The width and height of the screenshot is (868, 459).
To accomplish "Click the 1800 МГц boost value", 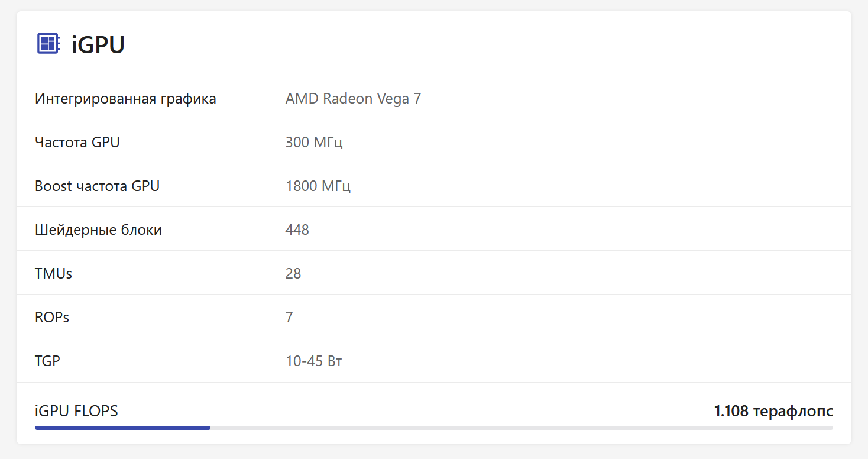I will (318, 186).
